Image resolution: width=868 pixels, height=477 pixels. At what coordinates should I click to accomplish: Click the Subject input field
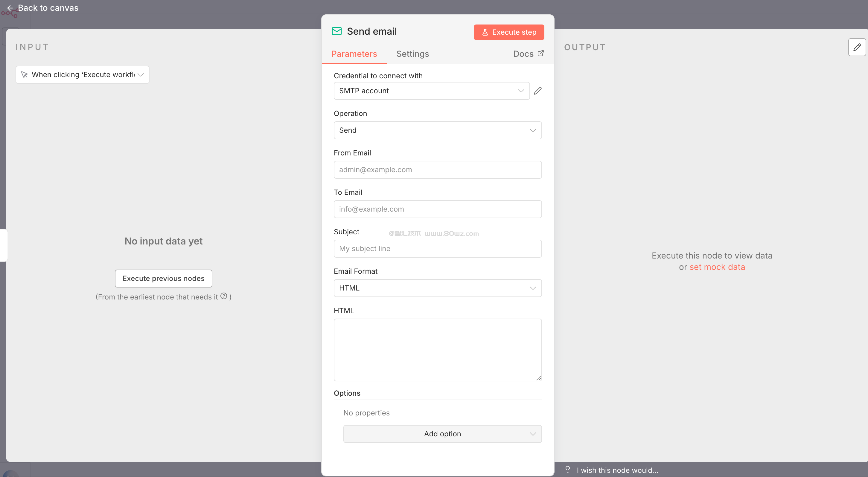tap(437, 248)
